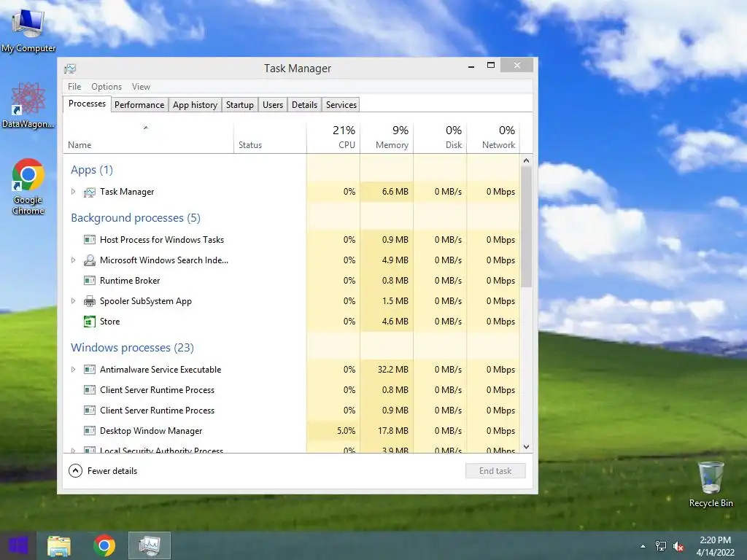This screenshot has width=747, height=560.
Task: Click the 17.8 MB memory value
Action: 393,430
